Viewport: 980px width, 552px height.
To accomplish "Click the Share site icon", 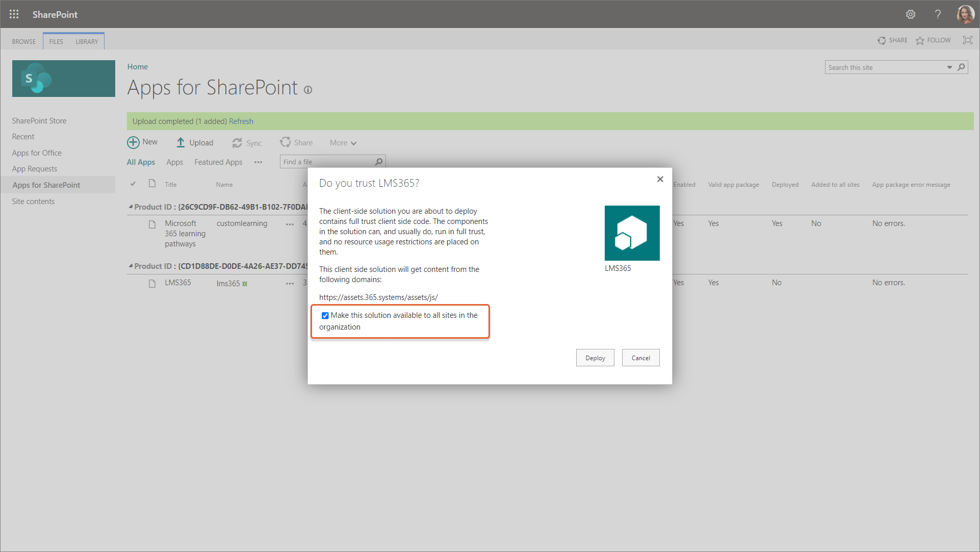I will (x=882, y=40).
